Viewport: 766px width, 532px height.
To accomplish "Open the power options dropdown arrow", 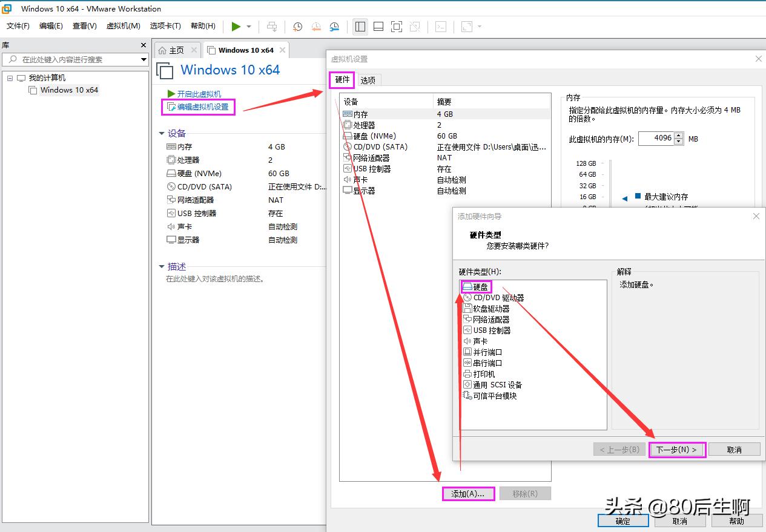I will point(249,26).
